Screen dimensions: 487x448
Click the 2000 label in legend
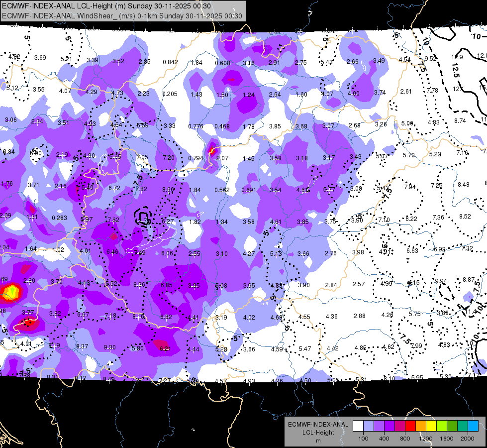tap(467, 439)
